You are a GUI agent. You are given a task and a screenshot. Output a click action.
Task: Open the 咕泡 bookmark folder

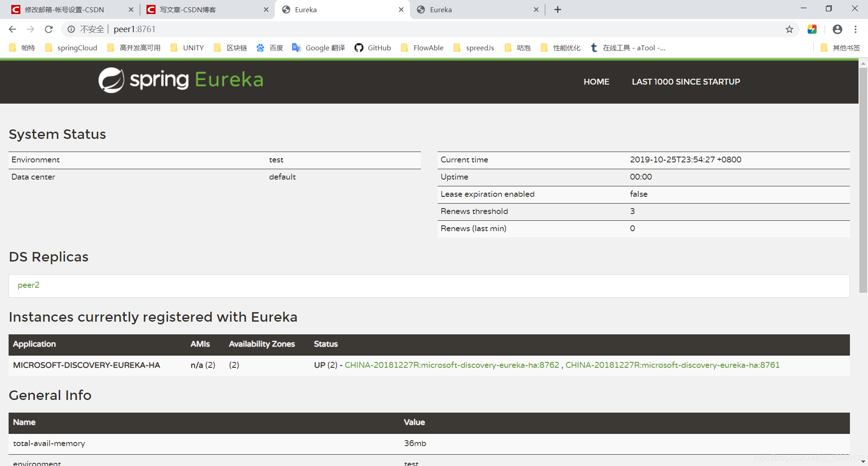click(x=518, y=48)
